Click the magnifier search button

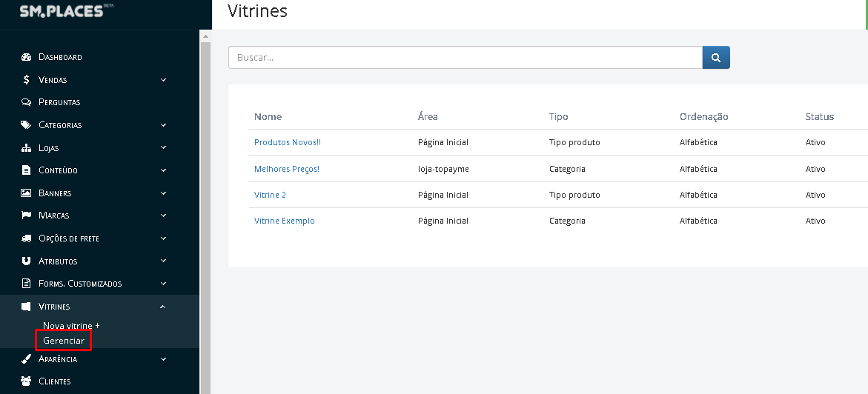716,58
